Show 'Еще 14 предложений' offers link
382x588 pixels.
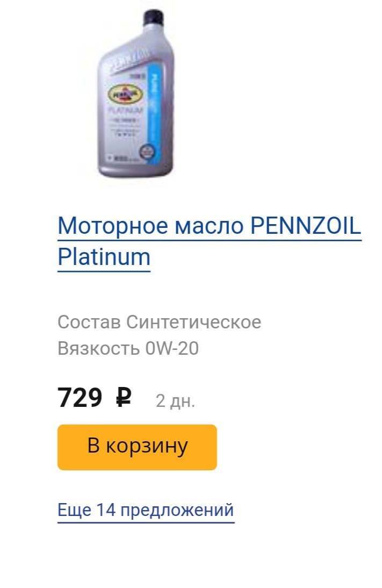point(146,511)
